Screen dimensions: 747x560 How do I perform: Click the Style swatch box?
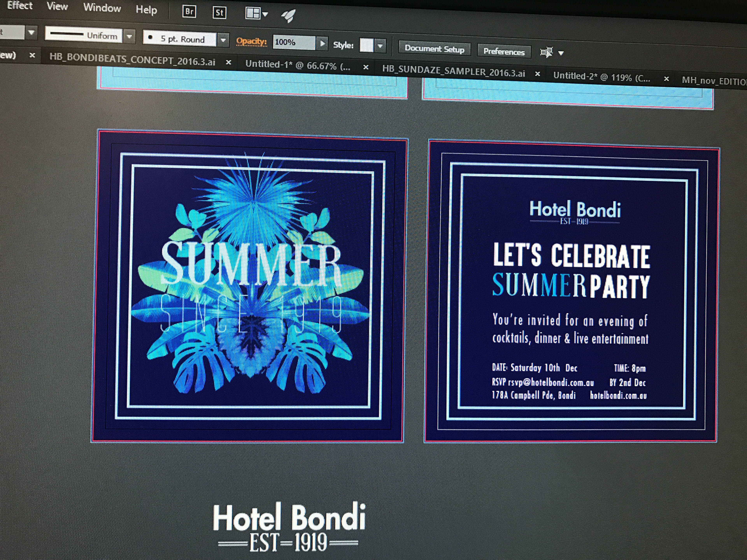point(366,45)
